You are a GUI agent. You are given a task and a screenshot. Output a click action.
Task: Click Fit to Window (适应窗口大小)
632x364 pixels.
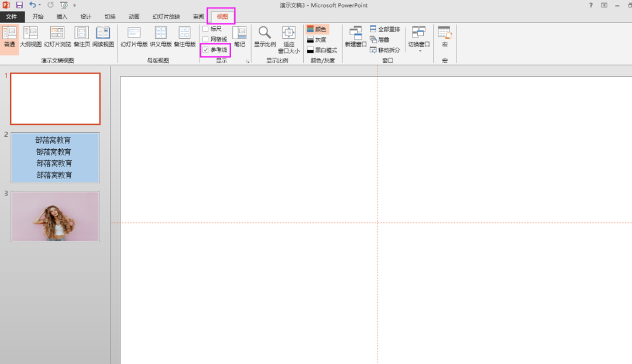[289, 38]
